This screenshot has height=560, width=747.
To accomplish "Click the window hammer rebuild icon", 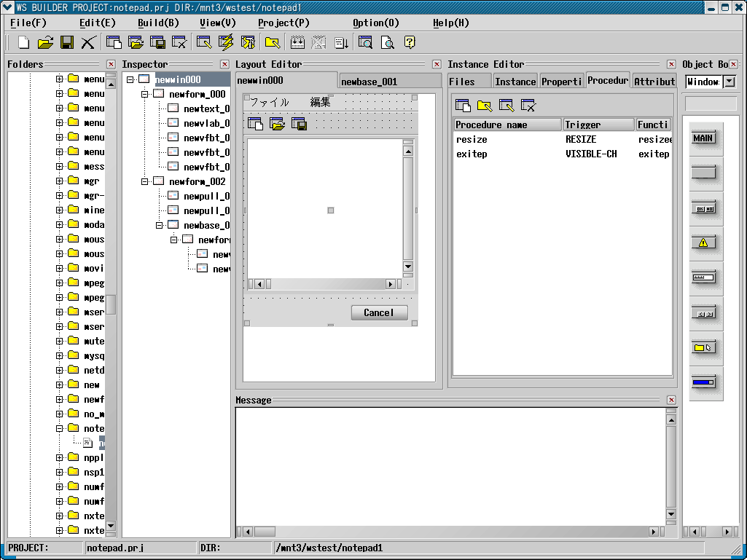I will [x=248, y=42].
